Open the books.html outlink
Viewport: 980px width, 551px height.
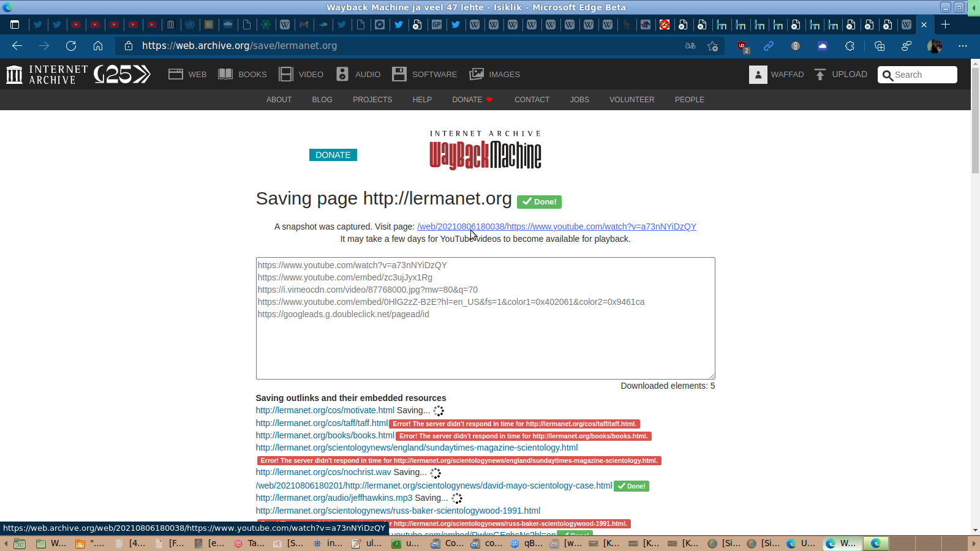(325, 435)
